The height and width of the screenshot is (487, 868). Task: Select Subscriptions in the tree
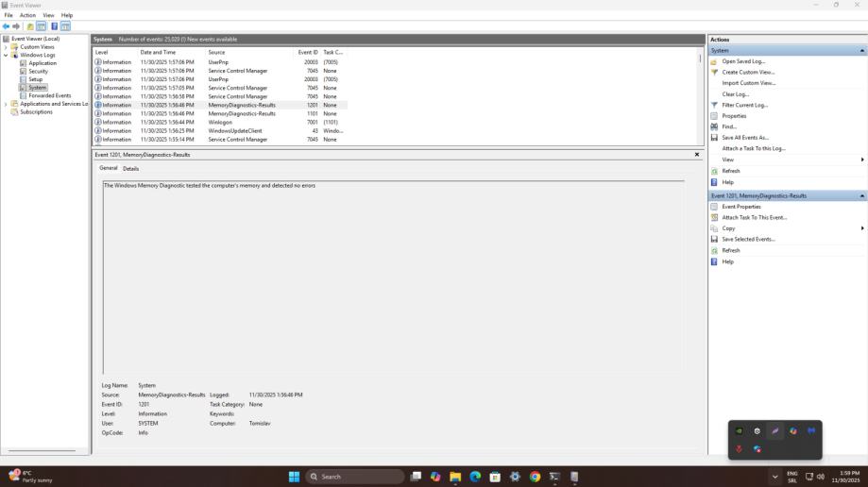click(37, 111)
